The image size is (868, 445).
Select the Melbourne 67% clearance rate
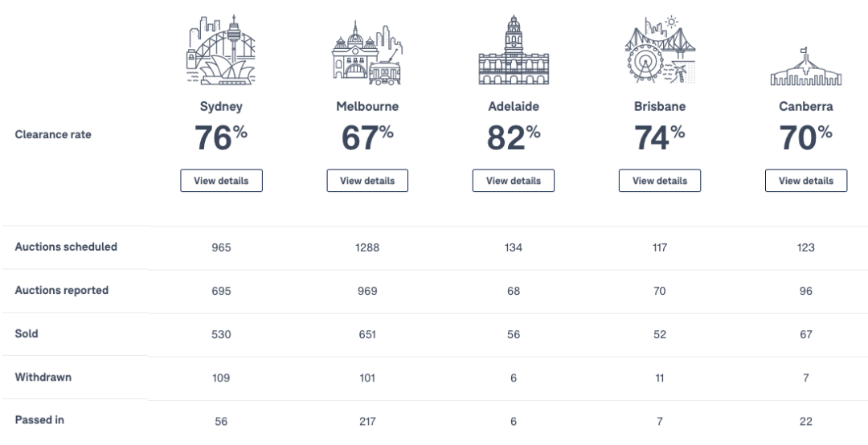(x=367, y=137)
